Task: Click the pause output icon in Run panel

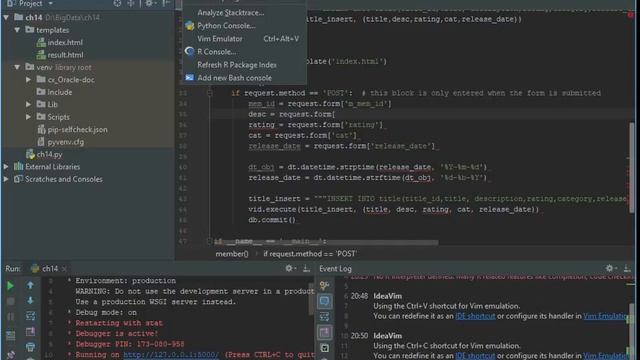Action: coord(10,317)
